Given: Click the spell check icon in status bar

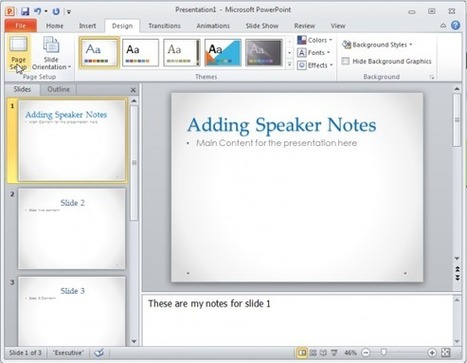Looking at the screenshot, I should point(99,352).
